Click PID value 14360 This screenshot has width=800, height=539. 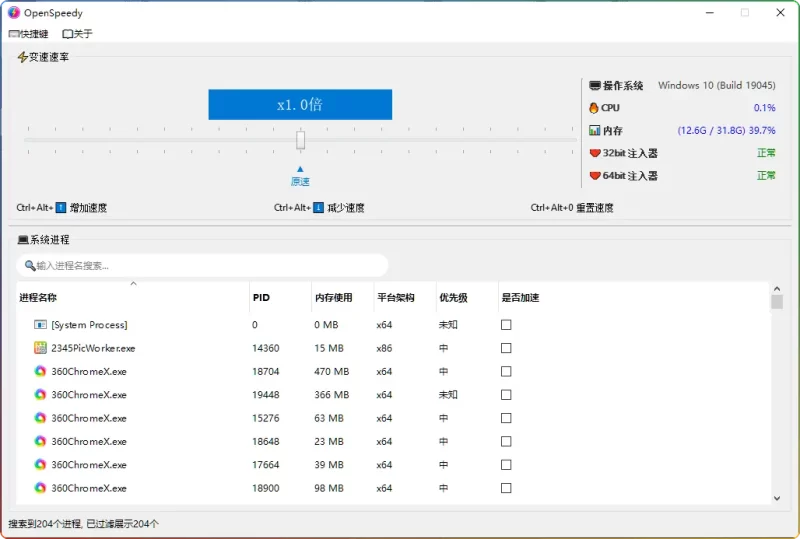click(266, 348)
